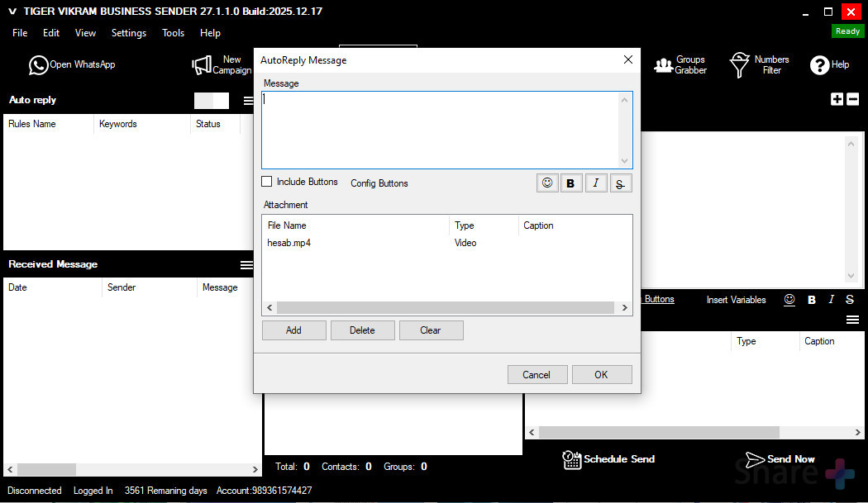
Task: Open the attachment panel hamburger menu in main window
Action: coord(852,320)
